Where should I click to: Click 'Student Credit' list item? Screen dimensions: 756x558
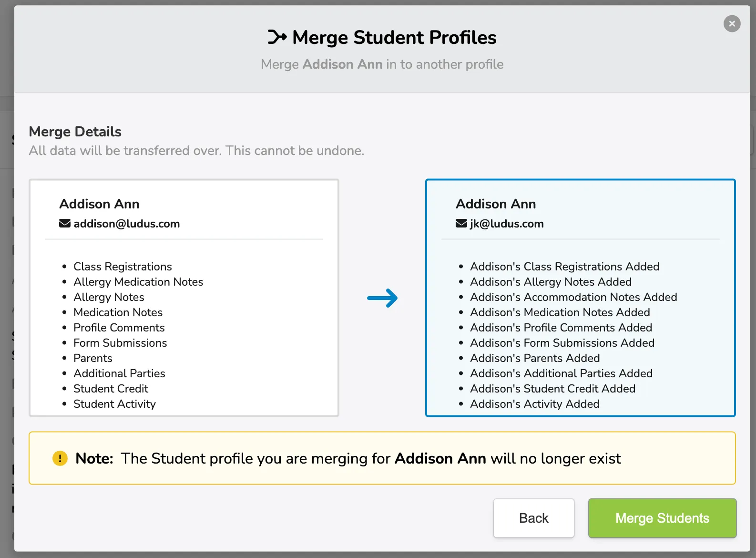click(111, 389)
